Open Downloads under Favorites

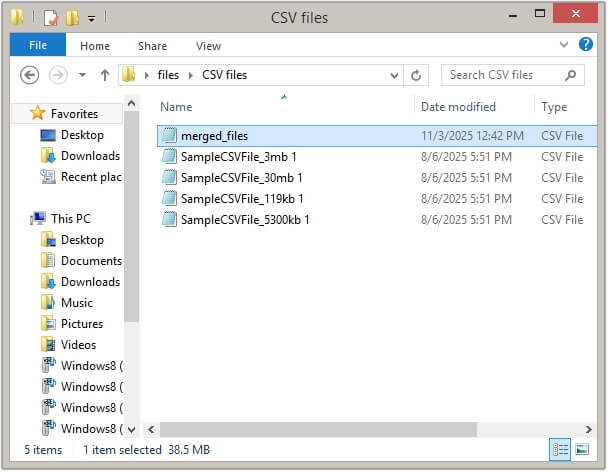90,156
